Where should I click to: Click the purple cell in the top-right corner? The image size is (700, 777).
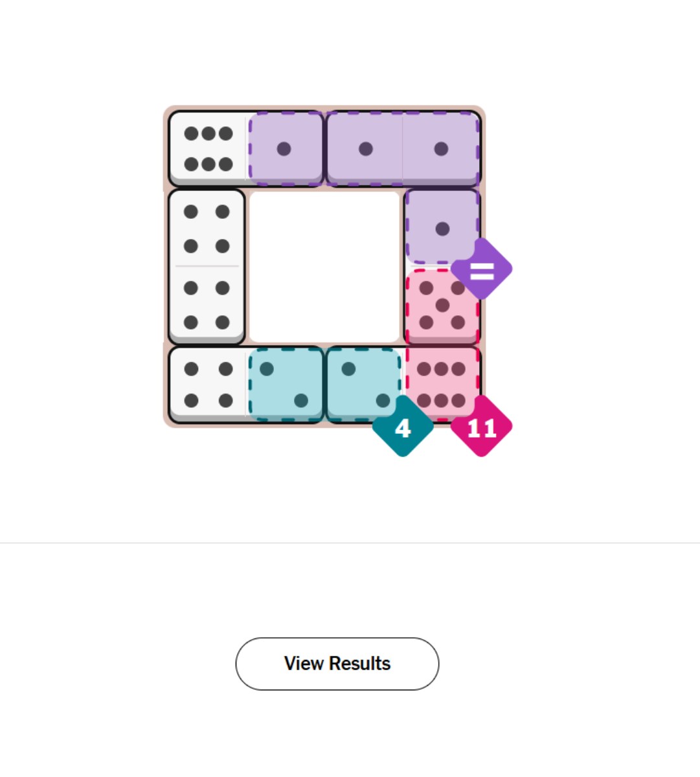[442, 149]
